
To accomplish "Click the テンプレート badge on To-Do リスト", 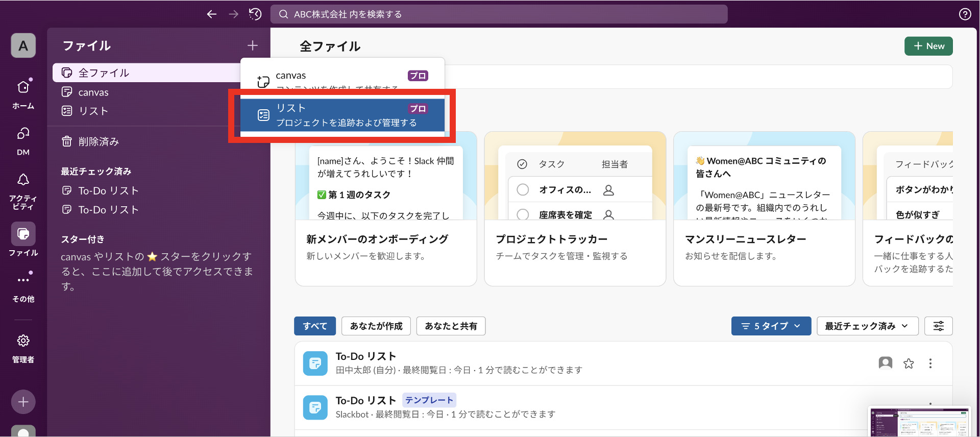I will (429, 400).
